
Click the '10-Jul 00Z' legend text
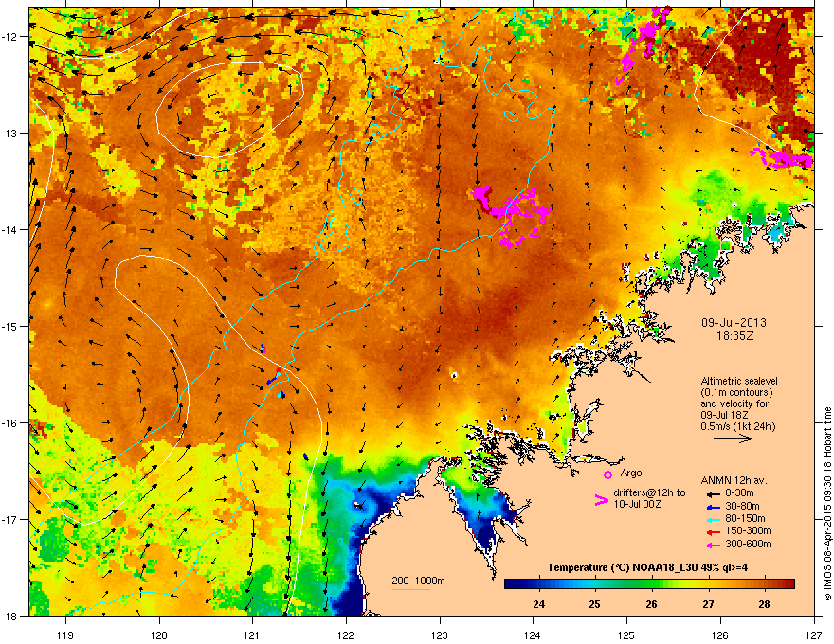point(637,504)
